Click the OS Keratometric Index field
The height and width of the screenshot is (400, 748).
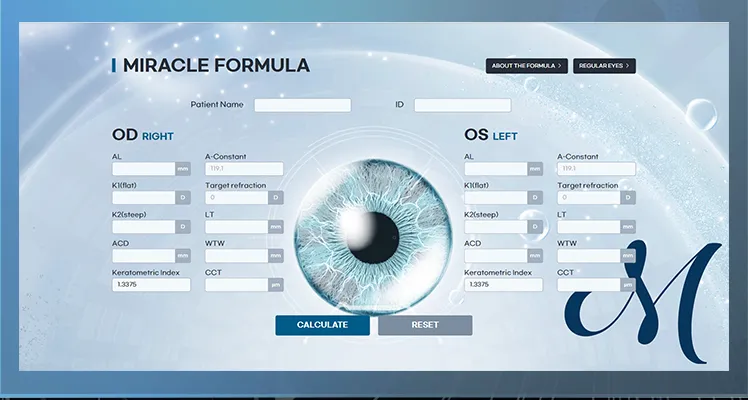tap(503, 285)
